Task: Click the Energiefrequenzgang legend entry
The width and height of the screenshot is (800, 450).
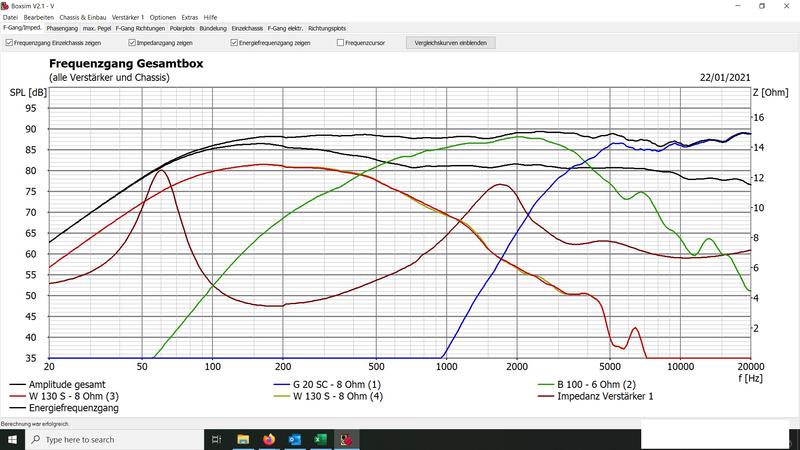Action: point(64,408)
